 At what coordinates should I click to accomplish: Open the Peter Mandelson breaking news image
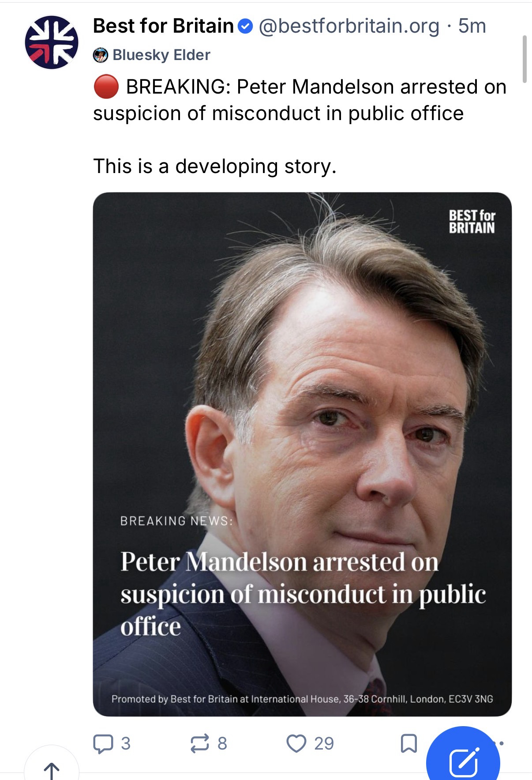302,454
